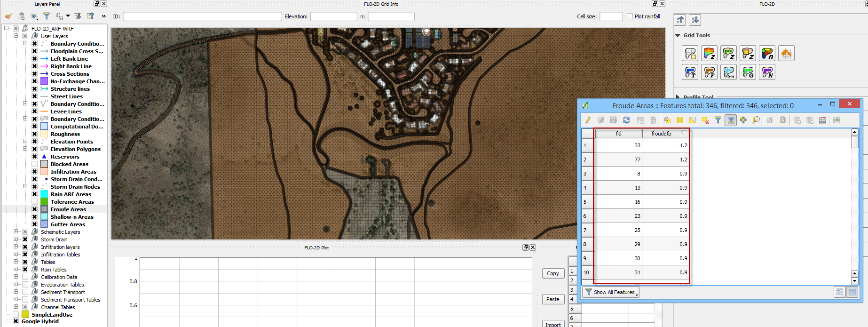Viewport: 868px width, 327px height.
Task: Click the pencil toggle editing icon in attribute table
Action: coord(588,120)
